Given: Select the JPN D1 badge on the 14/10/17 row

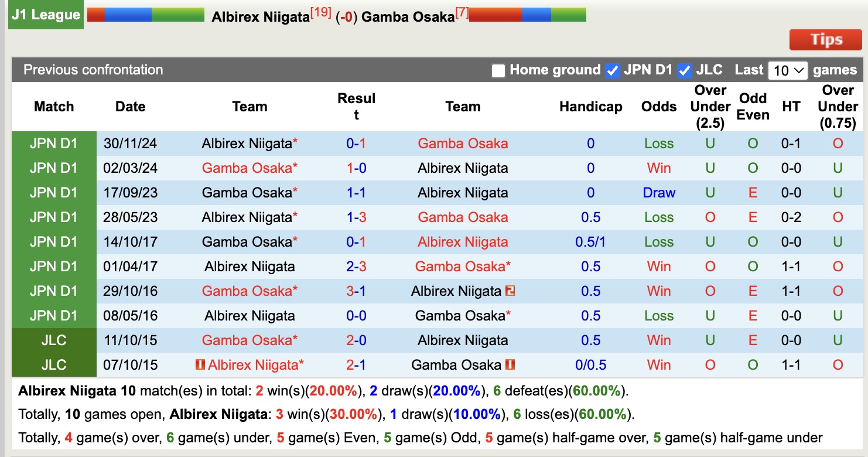Looking at the screenshot, I should pos(53,241).
